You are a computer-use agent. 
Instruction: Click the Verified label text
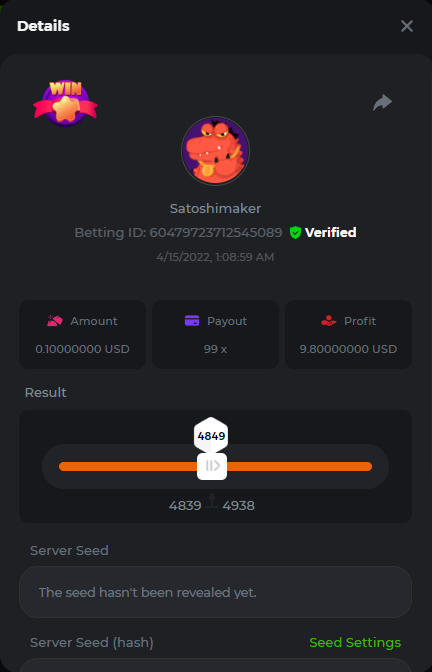point(330,233)
